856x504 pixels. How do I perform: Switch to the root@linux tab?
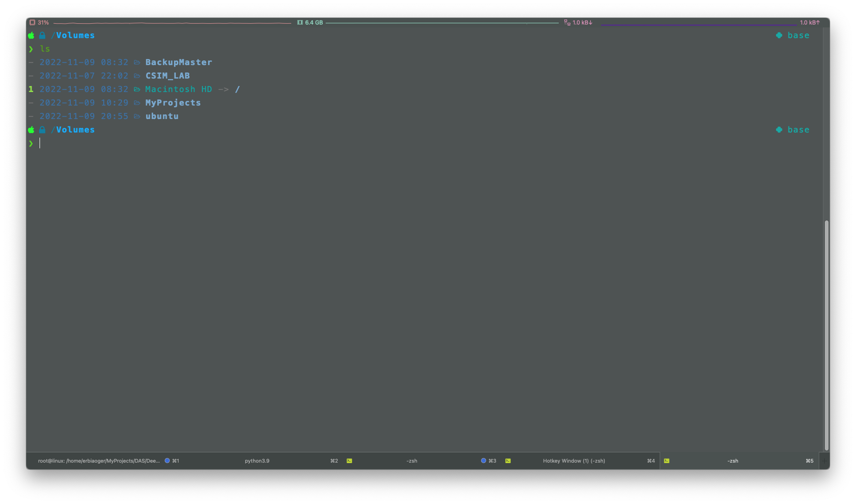pyautogui.click(x=105, y=461)
